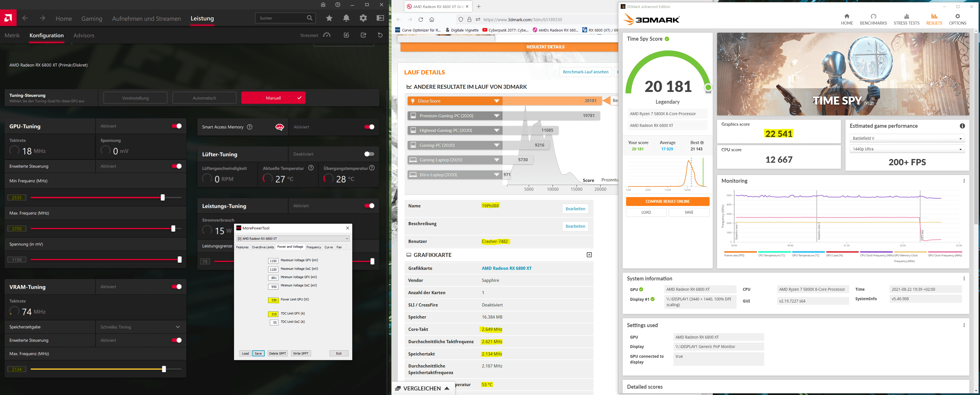The image size is (980, 395).
Task: Open Monitoring panel three-dot menu
Action: click(964, 181)
